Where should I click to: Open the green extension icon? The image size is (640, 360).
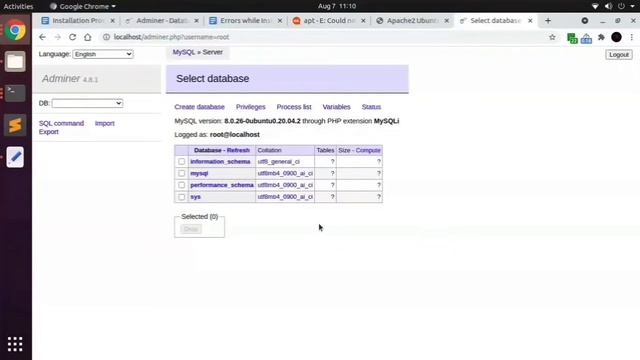572,38
